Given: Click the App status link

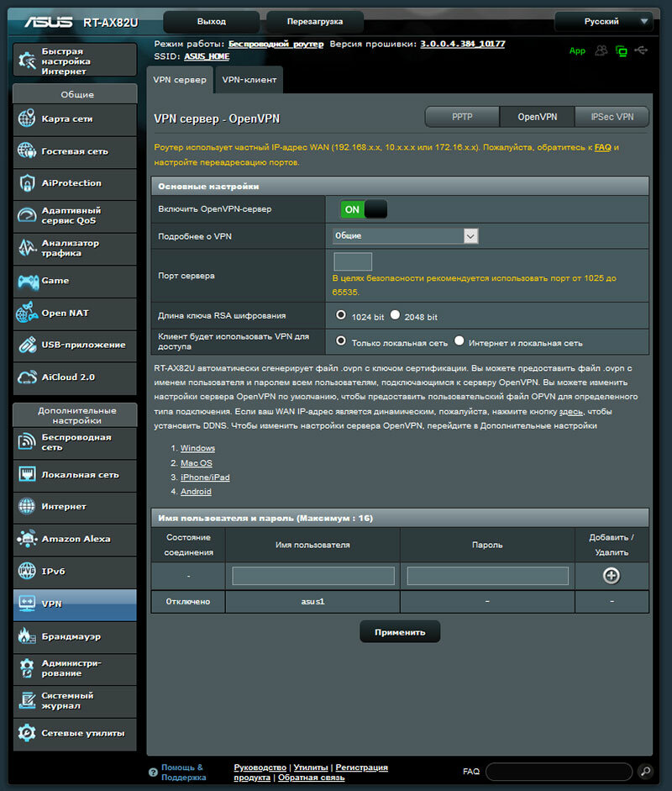Looking at the screenshot, I should (x=577, y=50).
